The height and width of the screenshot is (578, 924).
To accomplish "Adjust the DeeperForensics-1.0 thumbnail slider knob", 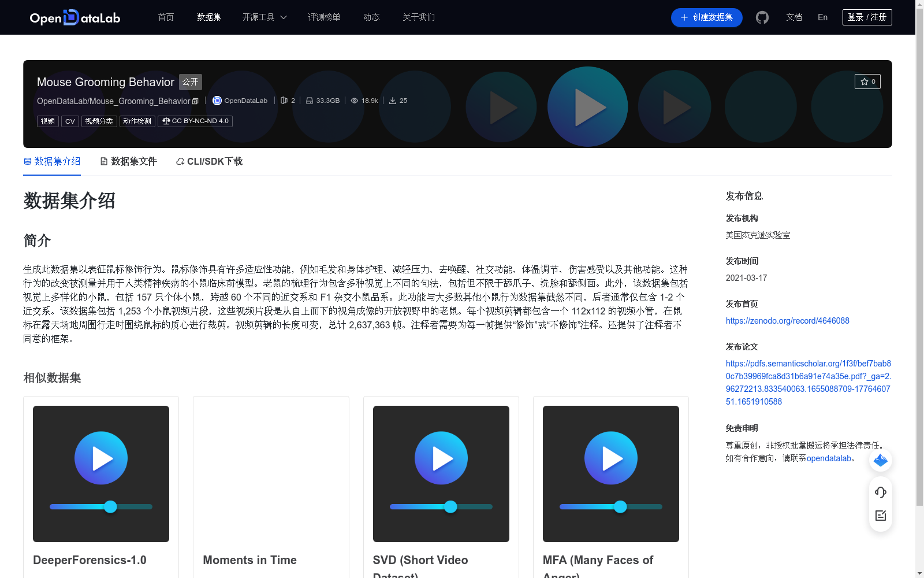I will [x=110, y=507].
